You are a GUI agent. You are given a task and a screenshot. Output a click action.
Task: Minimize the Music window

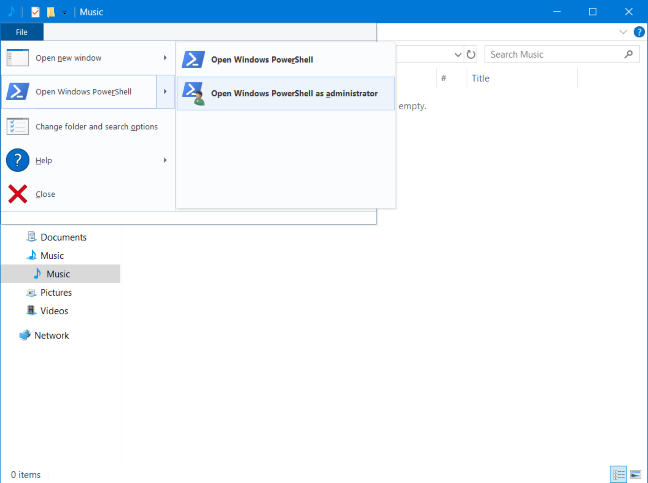pos(557,12)
